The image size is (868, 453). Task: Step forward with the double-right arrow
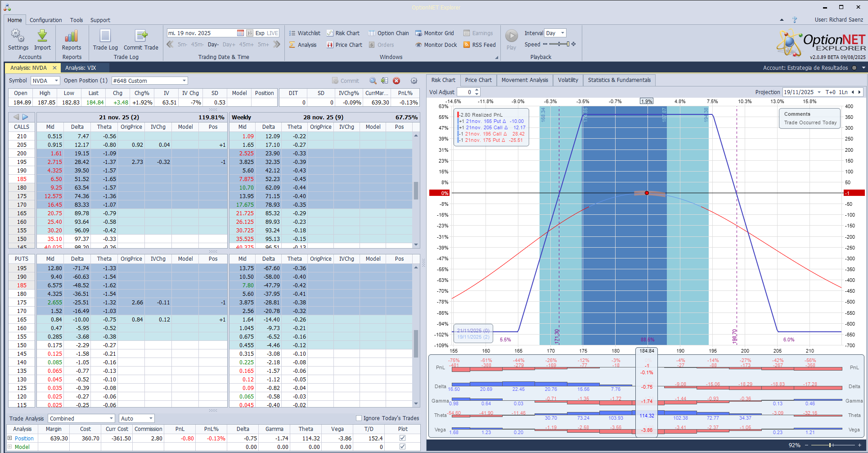pos(277,44)
